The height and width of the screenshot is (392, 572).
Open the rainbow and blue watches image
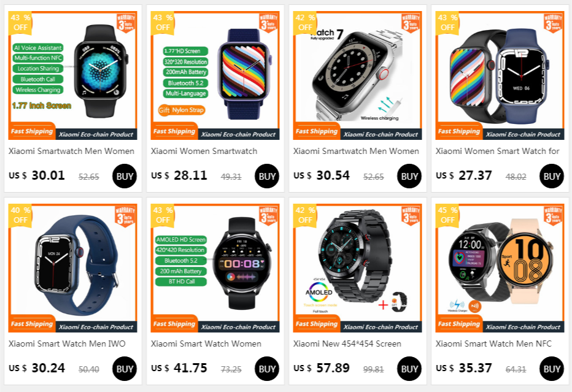(x=500, y=75)
